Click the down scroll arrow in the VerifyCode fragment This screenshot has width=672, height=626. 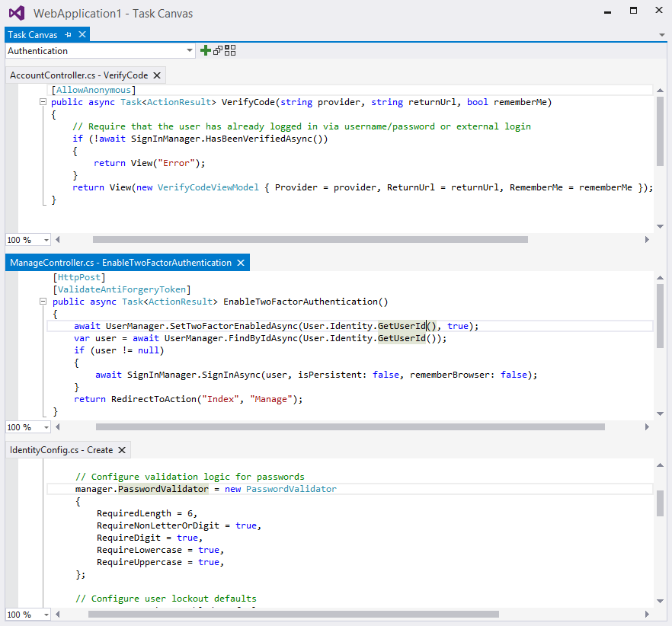[660, 225]
